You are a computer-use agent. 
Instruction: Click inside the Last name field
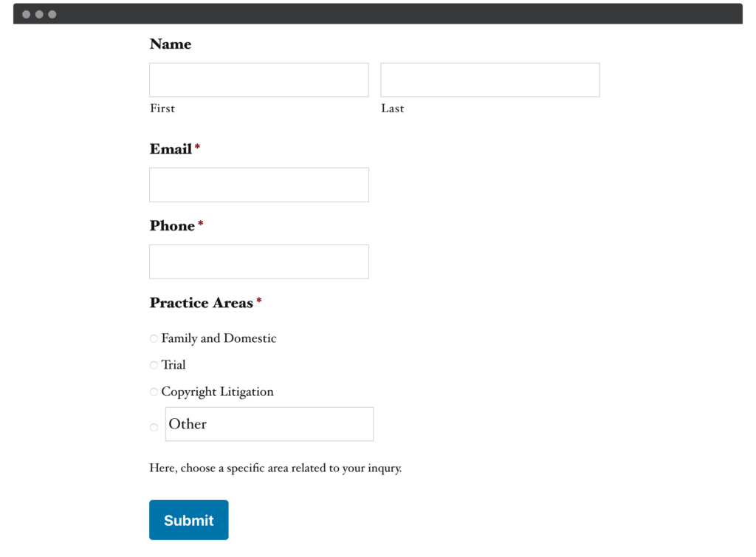pyautogui.click(x=489, y=80)
